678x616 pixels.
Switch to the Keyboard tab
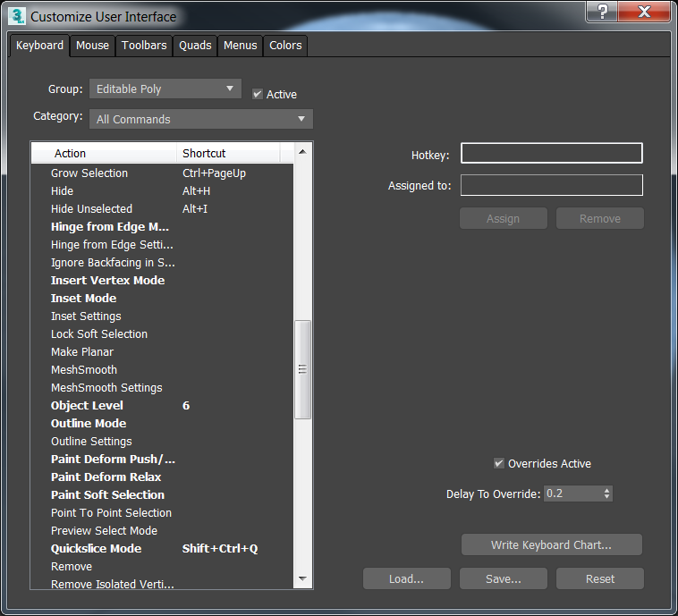pyautogui.click(x=39, y=46)
